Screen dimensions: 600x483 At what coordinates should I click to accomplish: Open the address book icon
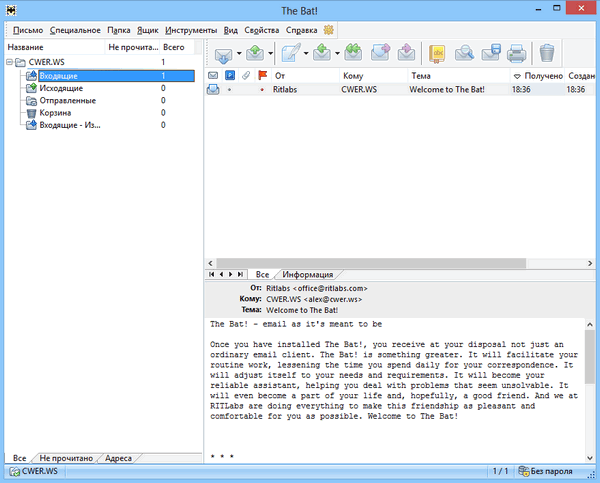[438, 52]
